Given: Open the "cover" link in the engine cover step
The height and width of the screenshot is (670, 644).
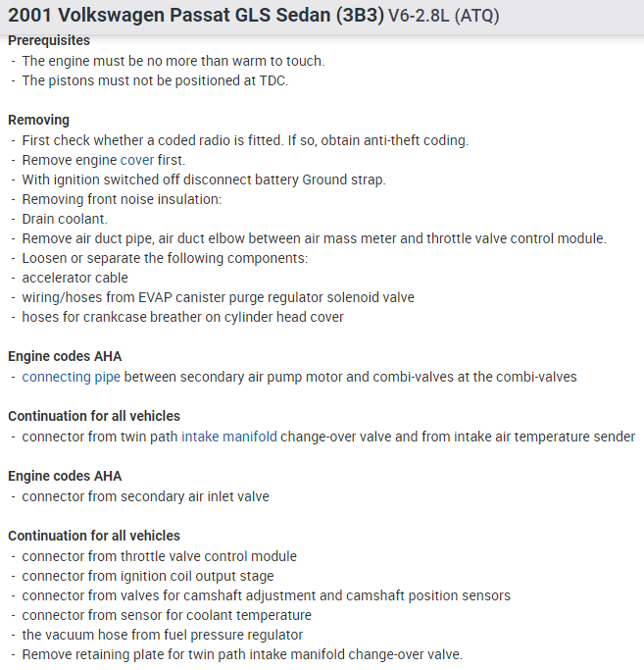Looking at the screenshot, I should [136, 160].
